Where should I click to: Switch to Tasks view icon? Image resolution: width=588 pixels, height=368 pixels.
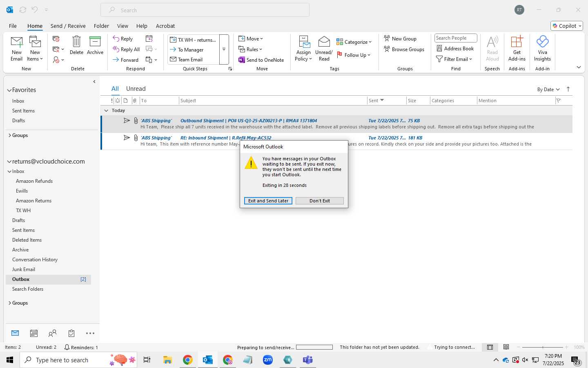tap(71, 333)
